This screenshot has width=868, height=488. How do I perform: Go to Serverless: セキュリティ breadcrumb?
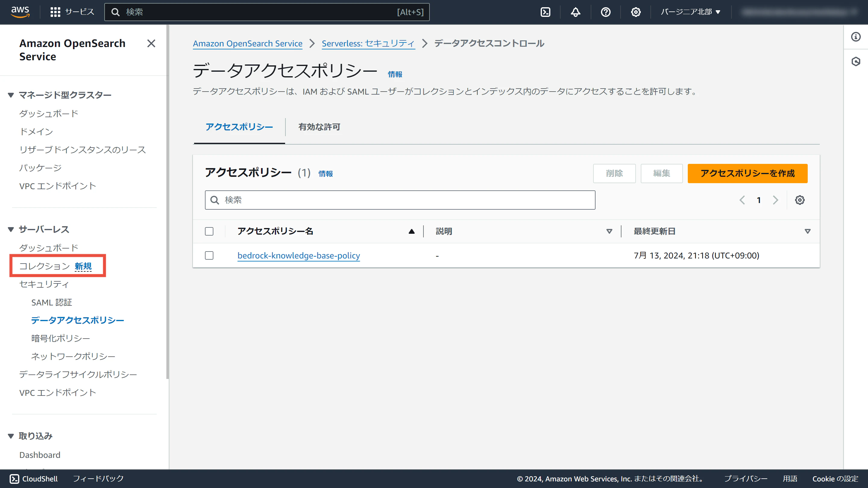[368, 43]
